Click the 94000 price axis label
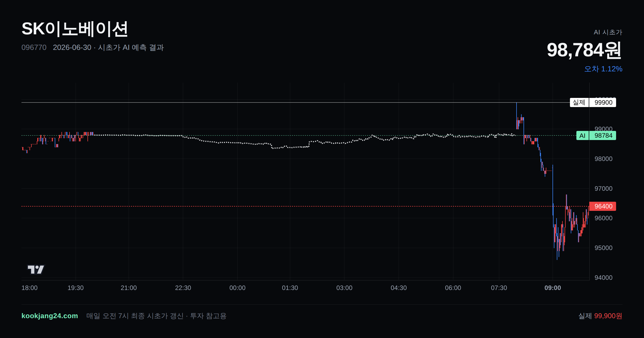The height and width of the screenshot is (338, 644). click(603, 278)
